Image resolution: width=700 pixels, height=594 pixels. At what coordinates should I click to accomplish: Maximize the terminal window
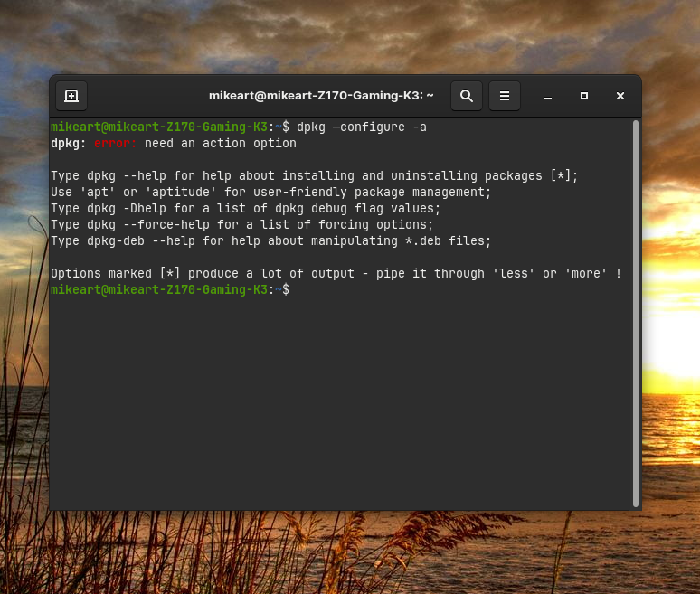point(584,96)
